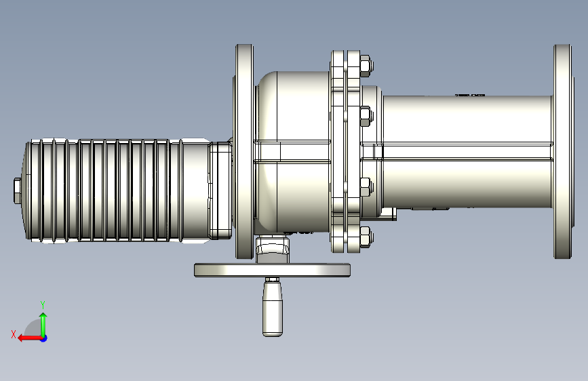Screen dimensions: 588x381
Task: Click the green Y axis arrow of triad
Action: (x=43, y=325)
